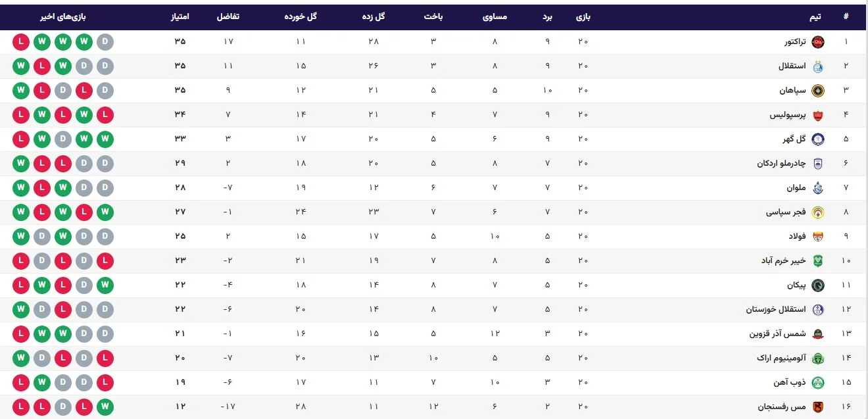Select the Persepolis (پرسپولیس) red logo
Screen dimensions: 868x419
818,115
